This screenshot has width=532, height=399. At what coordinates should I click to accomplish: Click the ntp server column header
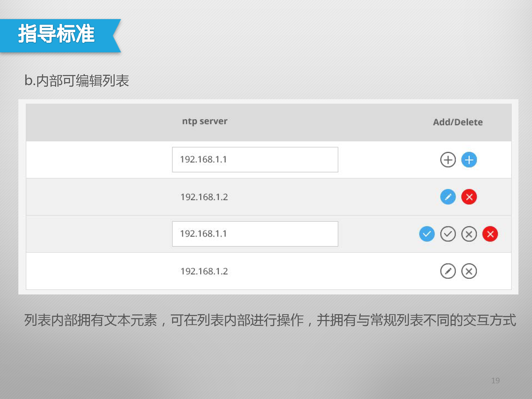205,121
